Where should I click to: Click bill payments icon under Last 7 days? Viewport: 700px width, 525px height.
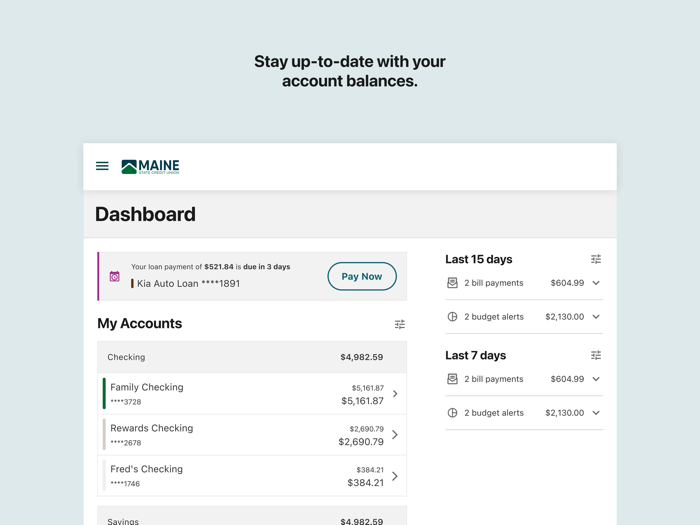(452, 379)
